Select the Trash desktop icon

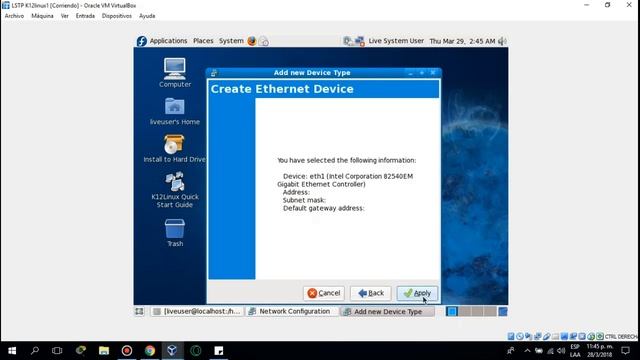(x=175, y=233)
